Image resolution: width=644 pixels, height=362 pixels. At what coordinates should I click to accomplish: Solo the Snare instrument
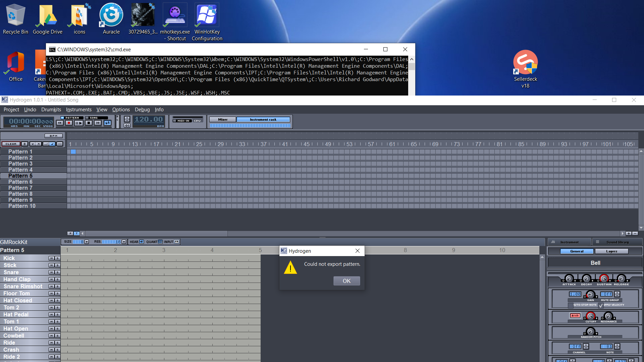(57, 272)
